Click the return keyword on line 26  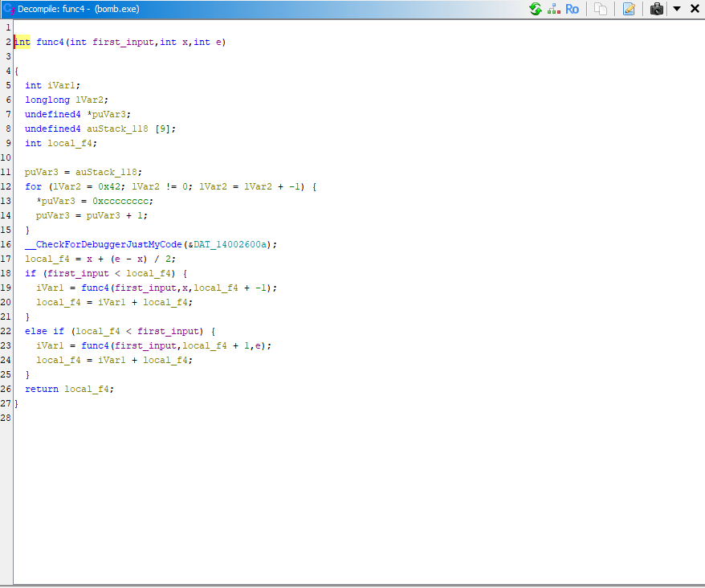click(x=42, y=389)
